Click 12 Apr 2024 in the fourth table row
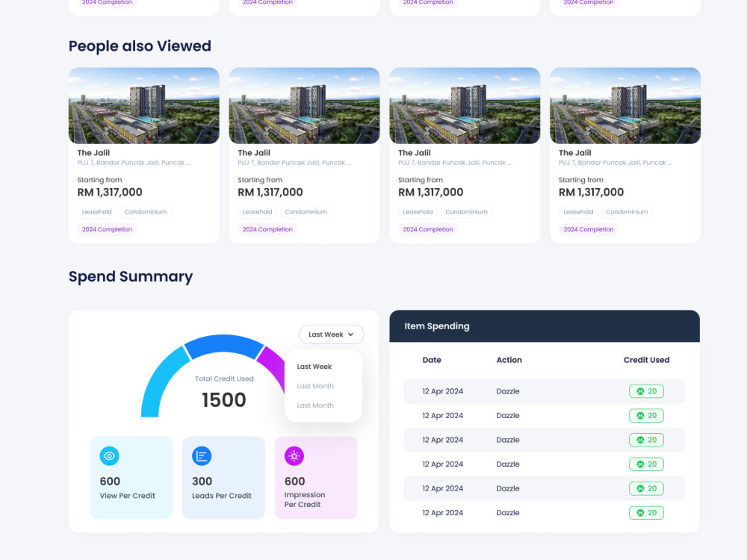The image size is (747, 560). [442, 464]
